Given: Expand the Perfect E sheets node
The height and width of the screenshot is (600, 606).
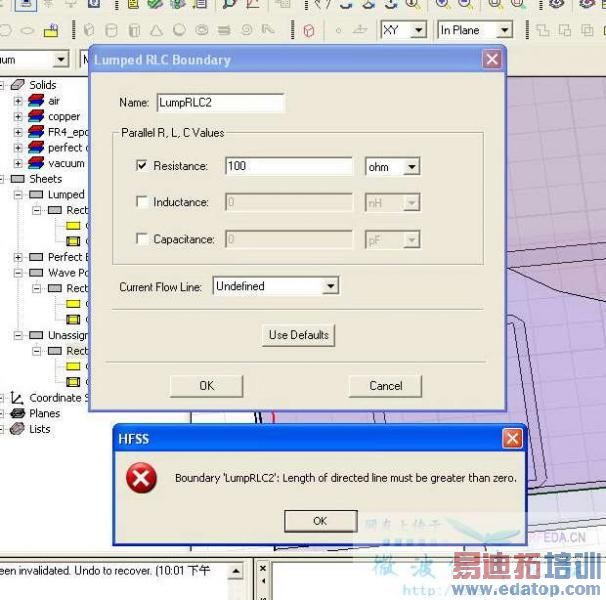Looking at the screenshot, I should pyautogui.click(x=17, y=257).
